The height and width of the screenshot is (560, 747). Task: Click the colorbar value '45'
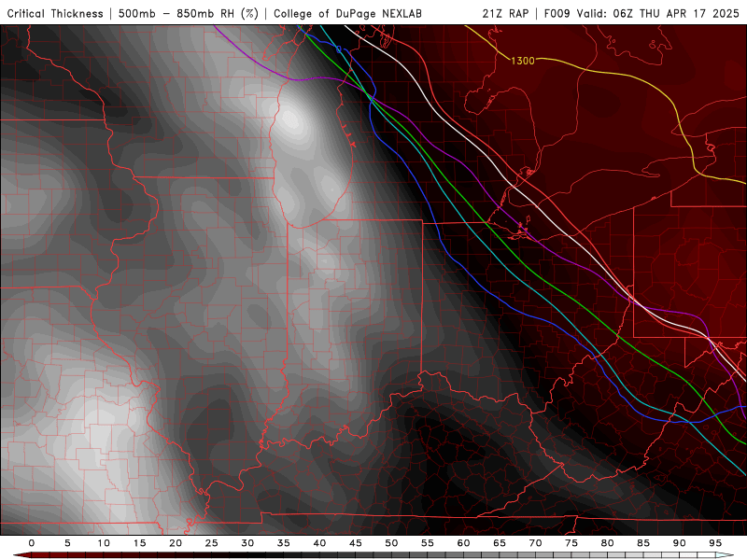coord(356,543)
